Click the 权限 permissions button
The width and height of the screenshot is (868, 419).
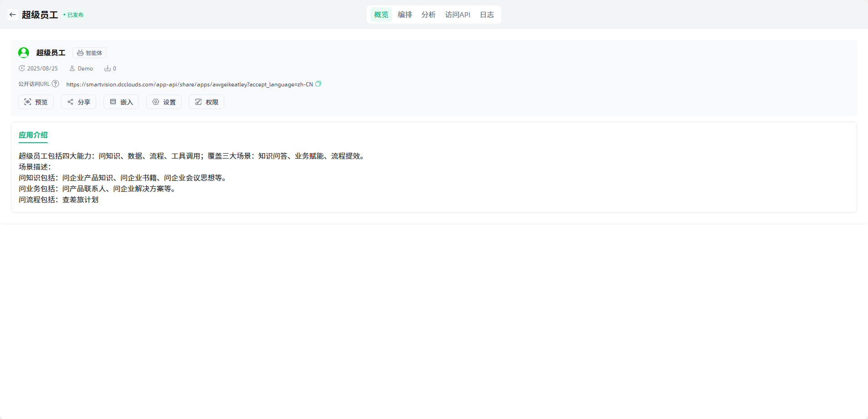[207, 102]
